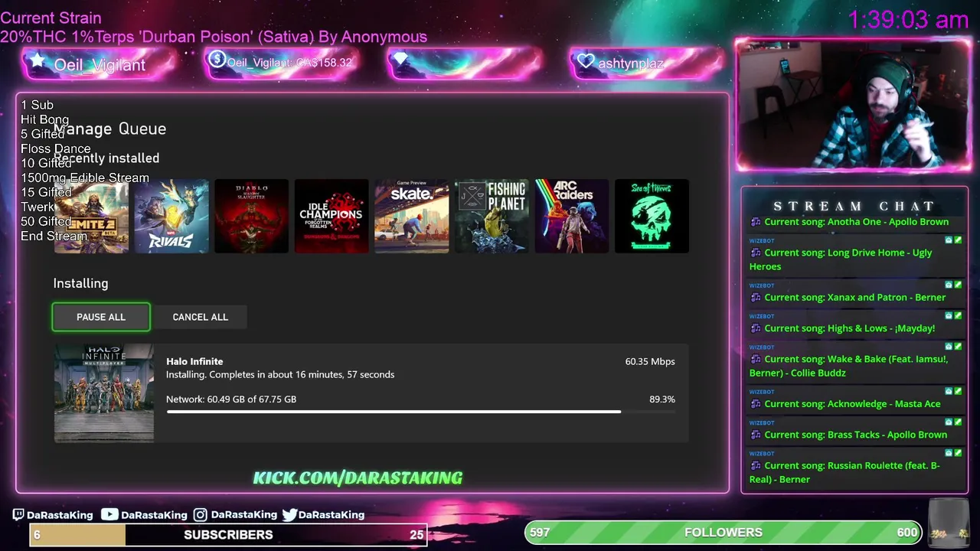Screen dimensions: 980x551
Task: Click the 89.3% progress value
Action: coord(662,399)
